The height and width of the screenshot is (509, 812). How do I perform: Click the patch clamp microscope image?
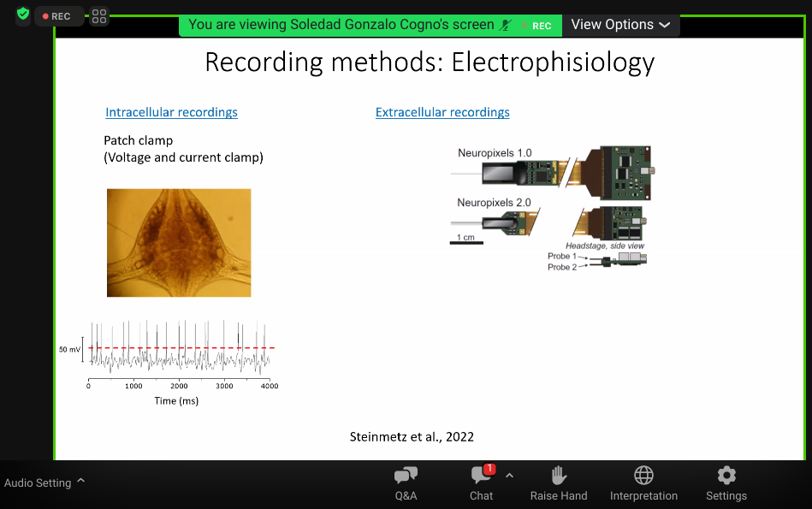(179, 242)
